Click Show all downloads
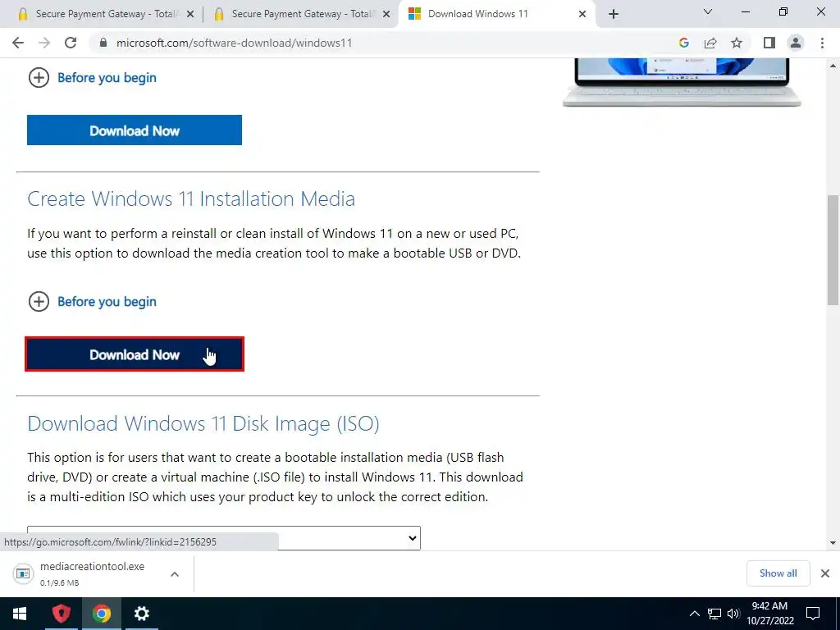The image size is (840, 630). coord(778,573)
